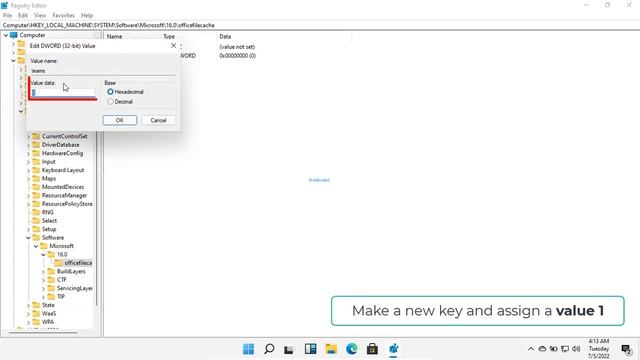
Task: Open OneDrive cloud tray icon
Action: tap(542, 349)
